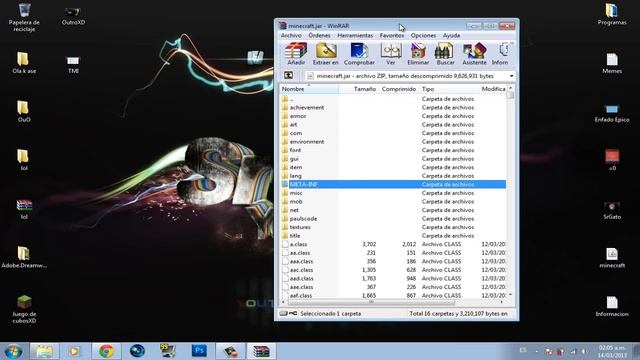Screen dimensions: 640x360
Task: Open Google Chrome from the taskbar
Action: point(106,351)
